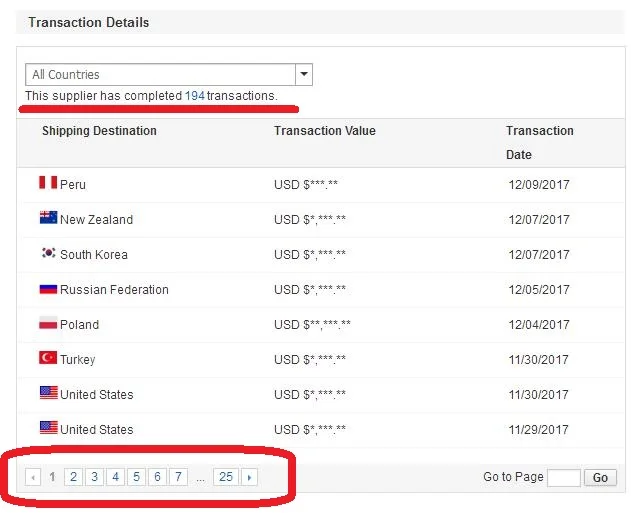The width and height of the screenshot is (631, 513).
Task: Click the previous page arrow
Action: [33, 478]
